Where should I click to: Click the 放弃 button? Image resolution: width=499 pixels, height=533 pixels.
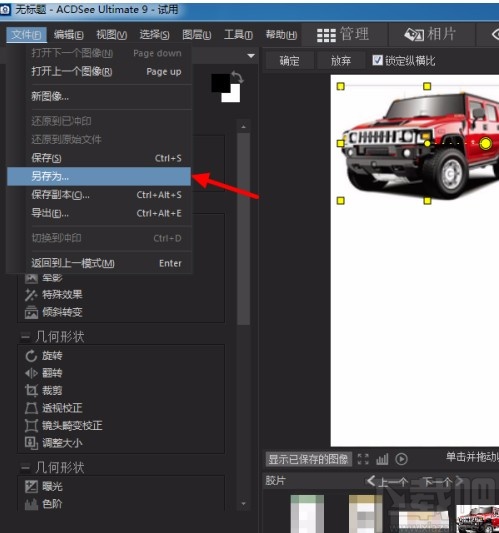[341, 61]
